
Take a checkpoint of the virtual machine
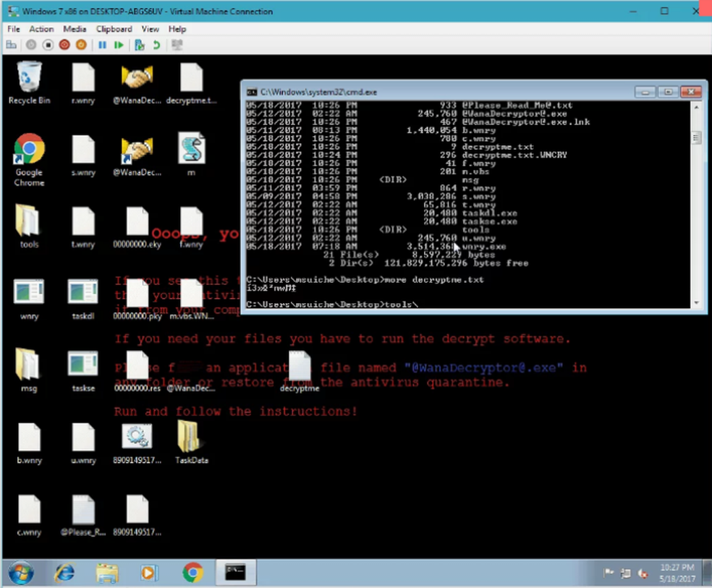(x=138, y=45)
